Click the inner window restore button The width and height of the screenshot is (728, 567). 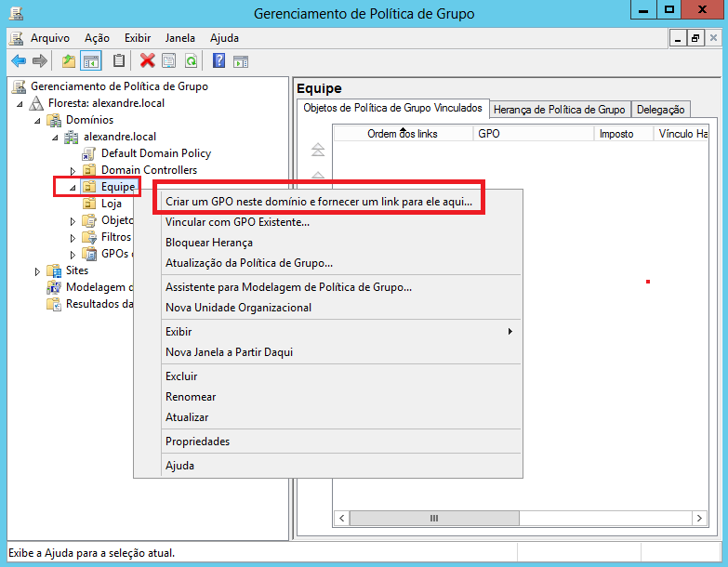pyautogui.click(x=695, y=38)
